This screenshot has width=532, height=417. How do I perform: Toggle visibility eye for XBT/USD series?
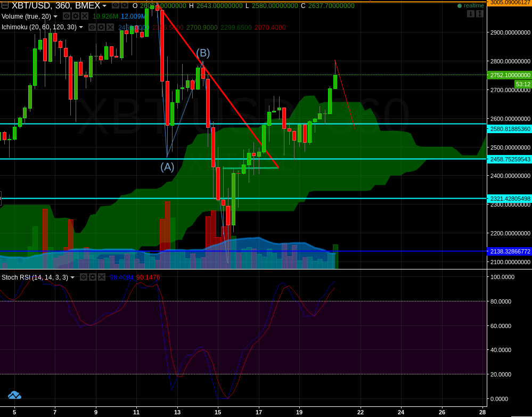click(116, 5)
